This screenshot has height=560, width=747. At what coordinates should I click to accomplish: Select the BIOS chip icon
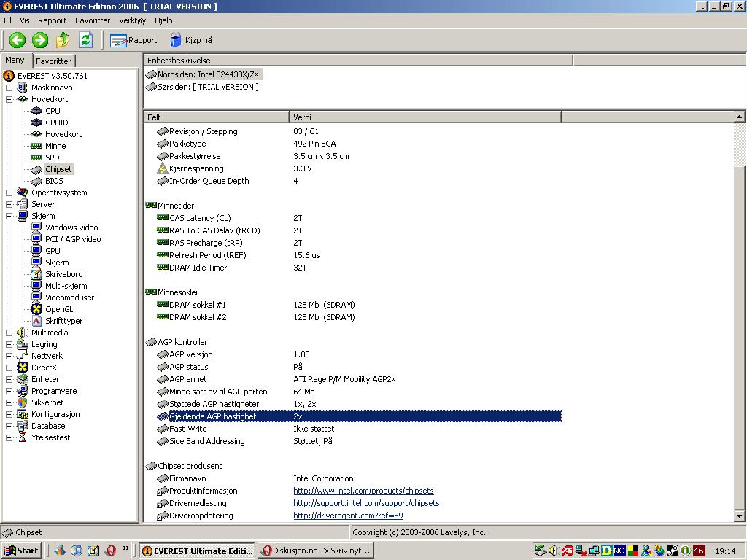[x=36, y=181]
